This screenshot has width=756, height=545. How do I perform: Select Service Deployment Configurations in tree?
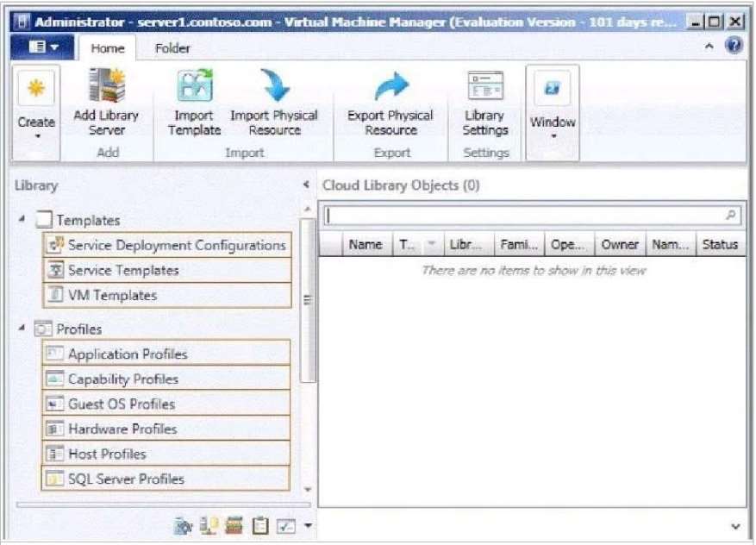click(x=167, y=245)
